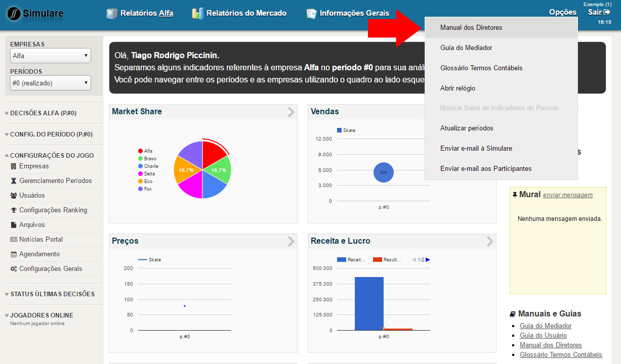Open the Opções menu
The image size is (621, 364).
pos(563,12)
